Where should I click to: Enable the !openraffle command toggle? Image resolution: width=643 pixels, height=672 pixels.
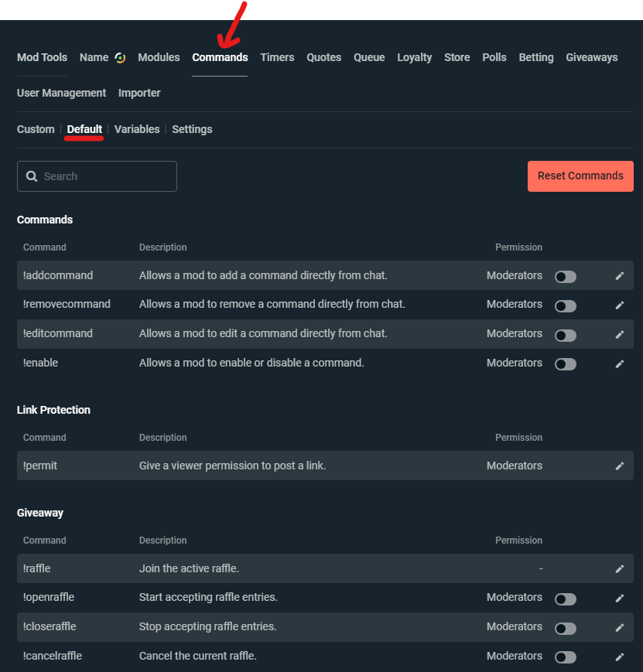565,599
